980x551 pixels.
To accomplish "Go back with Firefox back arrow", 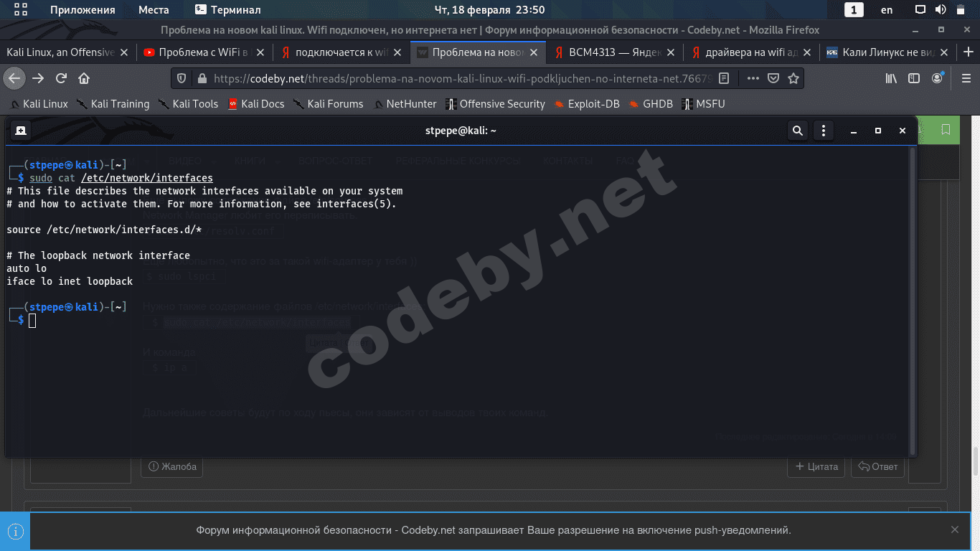I will click(14, 78).
